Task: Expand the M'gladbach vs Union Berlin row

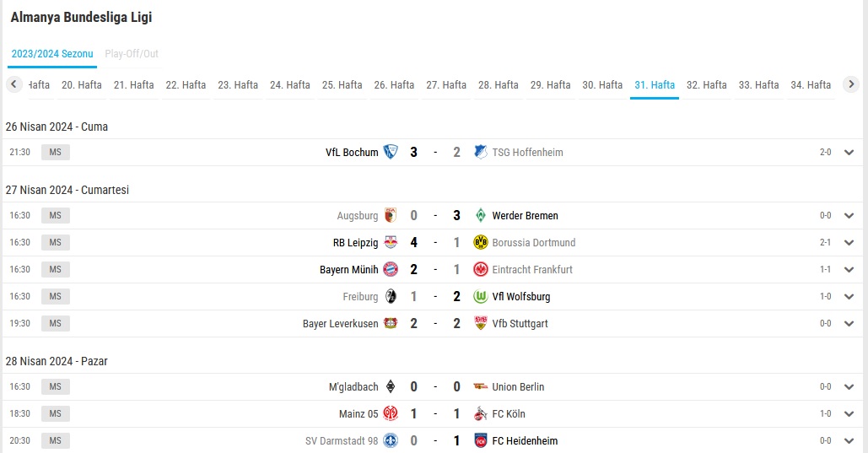Action: [x=849, y=386]
